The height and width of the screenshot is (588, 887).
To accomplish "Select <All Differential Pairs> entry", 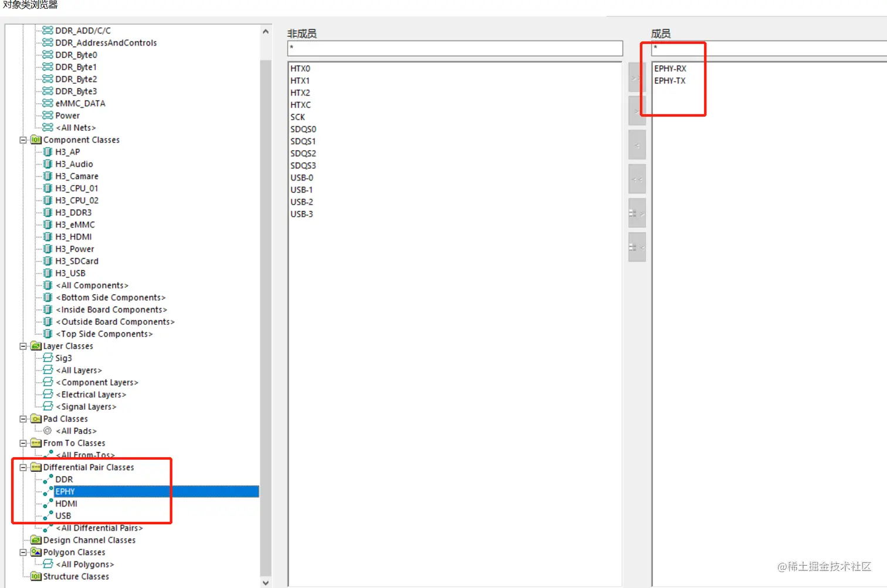I will tap(99, 528).
